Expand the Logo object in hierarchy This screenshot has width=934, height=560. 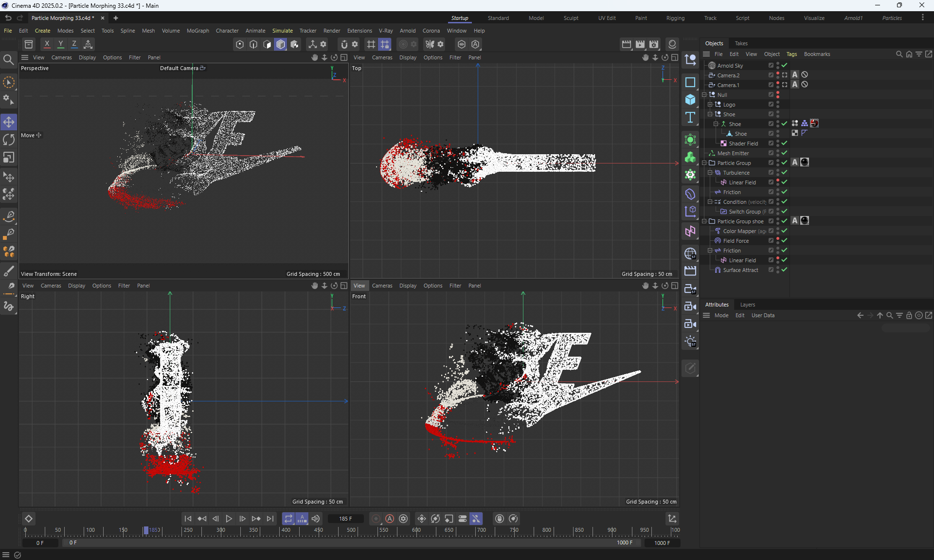(710, 105)
